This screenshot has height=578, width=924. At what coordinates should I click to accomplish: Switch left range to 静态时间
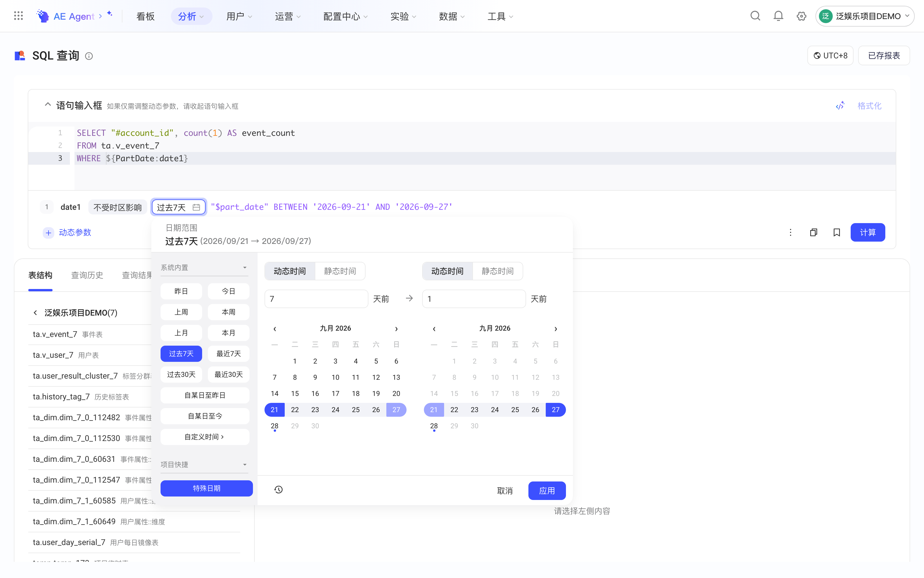pyautogui.click(x=340, y=271)
